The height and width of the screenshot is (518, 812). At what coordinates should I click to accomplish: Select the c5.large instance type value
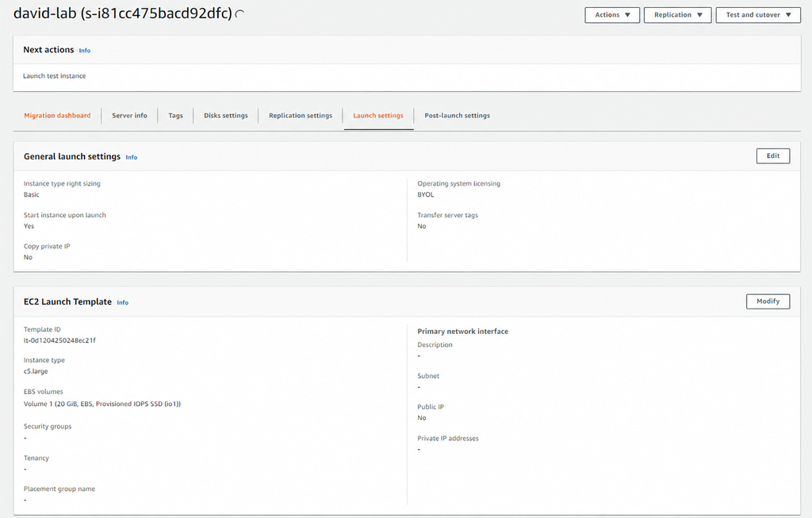(36, 371)
